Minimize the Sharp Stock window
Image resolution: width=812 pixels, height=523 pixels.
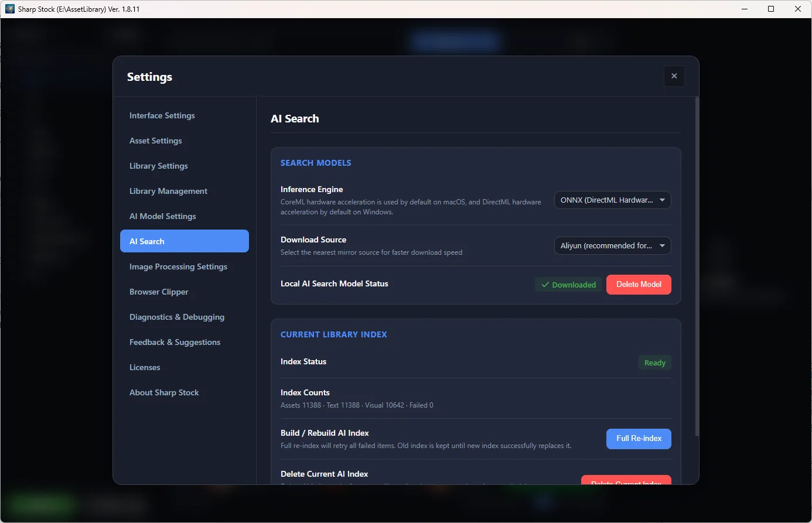745,9
